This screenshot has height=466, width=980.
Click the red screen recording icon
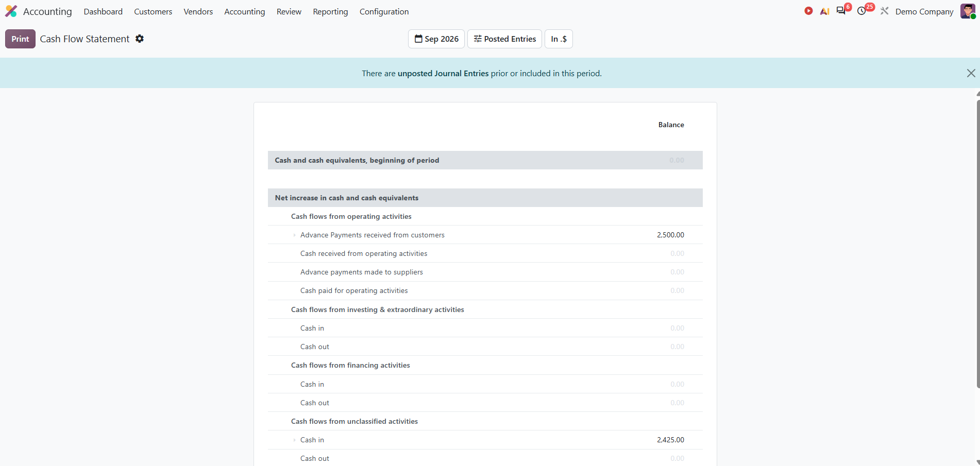(808, 11)
